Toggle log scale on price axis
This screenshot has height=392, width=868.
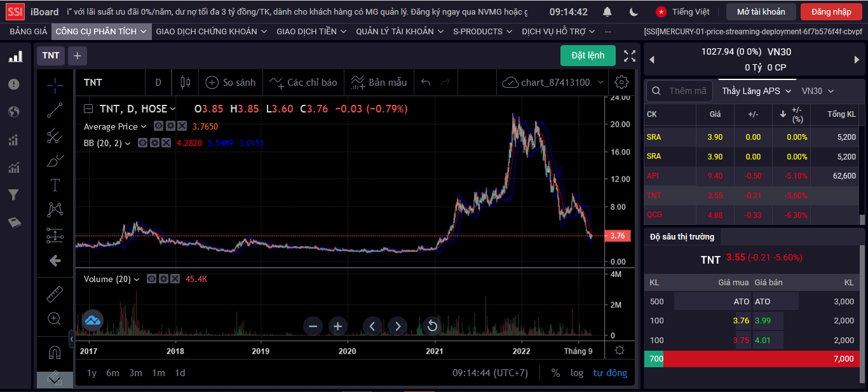click(x=577, y=373)
